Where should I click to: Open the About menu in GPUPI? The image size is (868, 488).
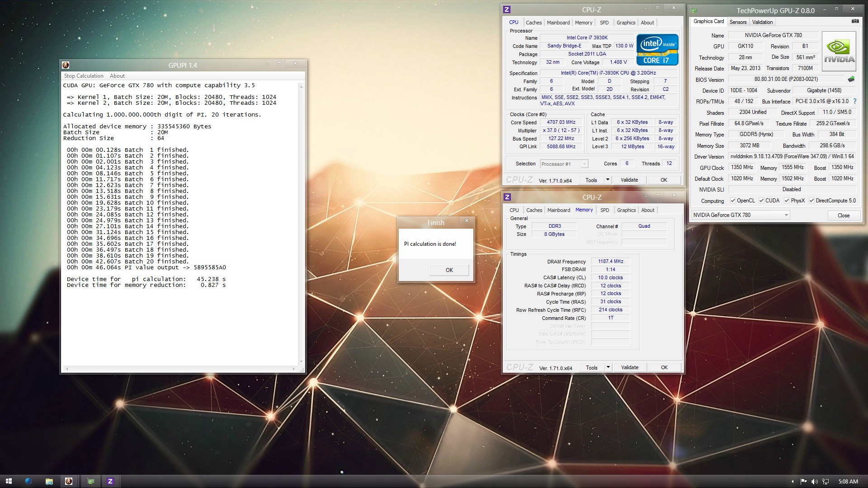117,76
